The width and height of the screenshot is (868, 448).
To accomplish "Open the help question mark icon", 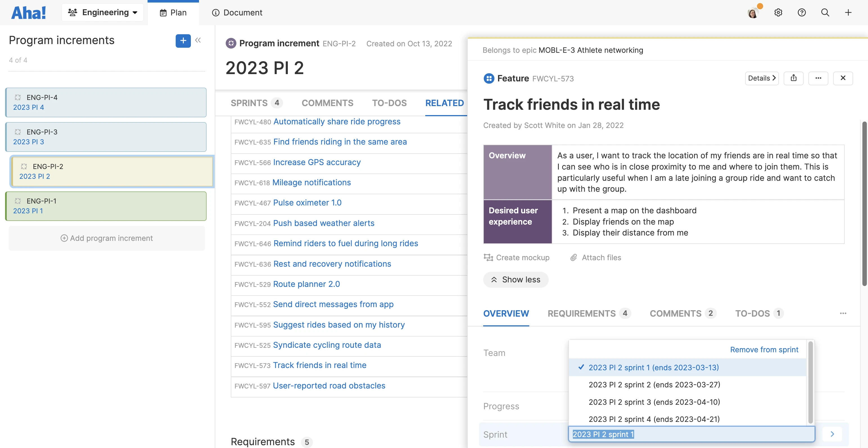I will (802, 12).
